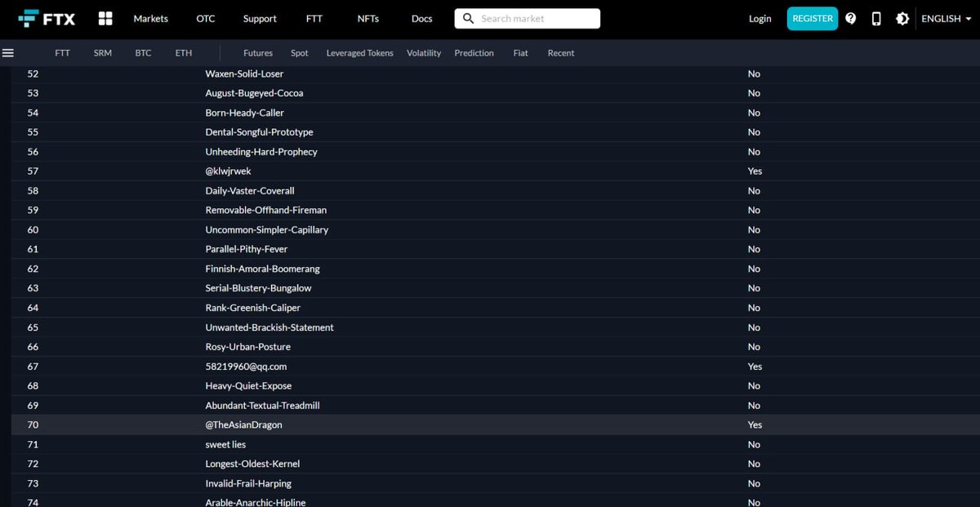Viewport: 980px width, 507px height.
Task: Select row Uncommon-Simpler-Capillary
Action: pyautogui.click(x=496, y=229)
